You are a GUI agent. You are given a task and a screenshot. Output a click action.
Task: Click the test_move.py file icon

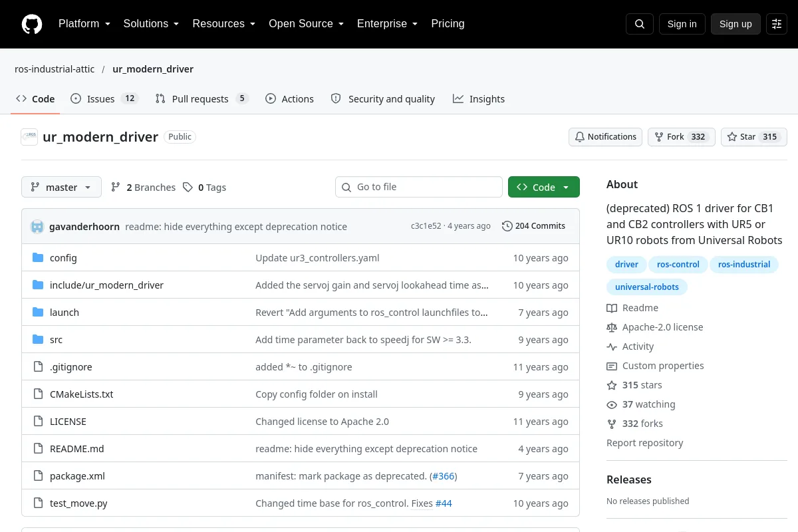pos(38,503)
